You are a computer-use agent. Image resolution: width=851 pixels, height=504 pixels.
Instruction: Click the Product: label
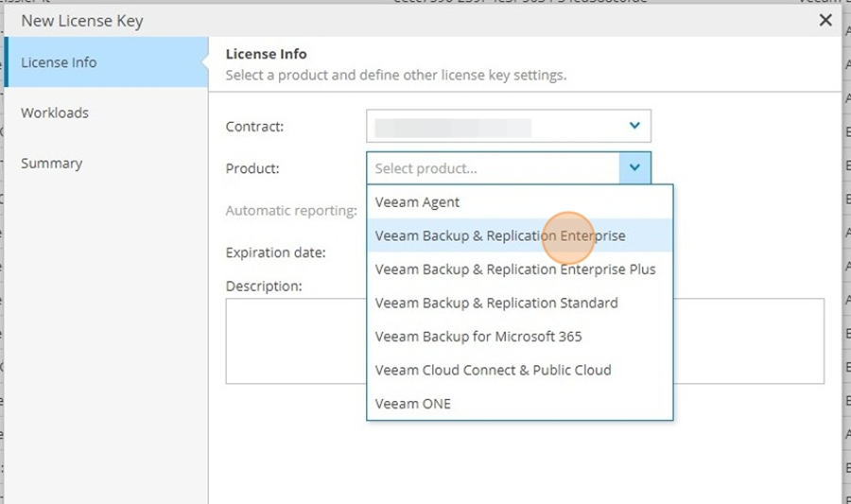[x=252, y=168]
